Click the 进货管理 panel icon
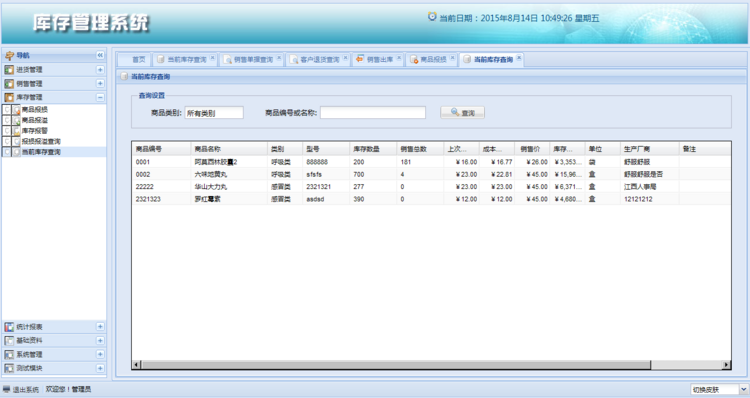This screenshot has width=750, height=398. pos(9,70)
